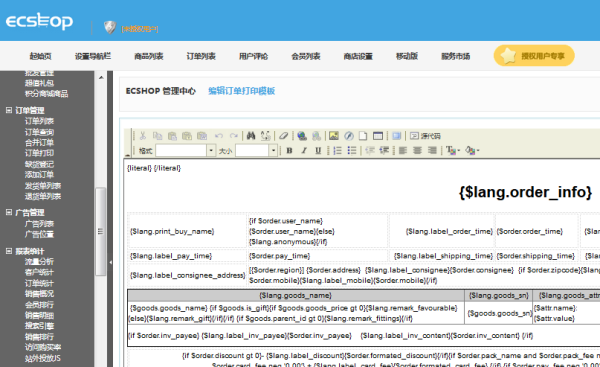The image size is (600, 367).
Task: Open Find with the binoculars icon
Action: [251, 135]
